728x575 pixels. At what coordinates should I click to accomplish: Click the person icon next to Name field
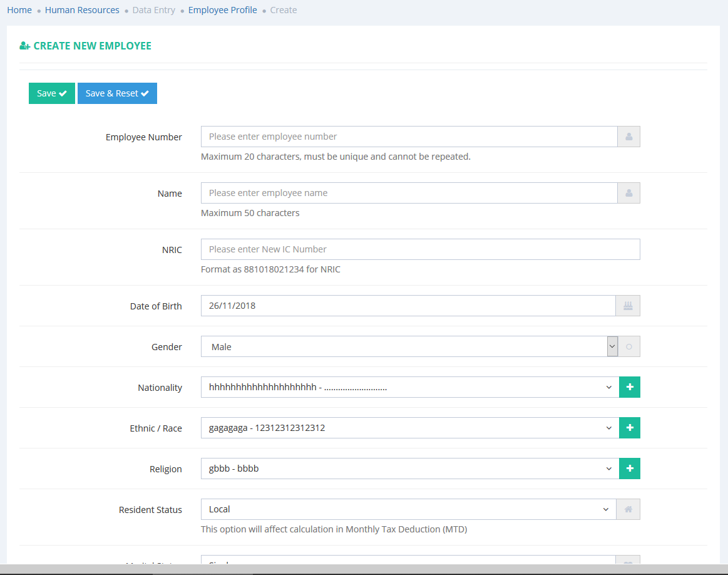pyautogui.click(x=628, y=193)
